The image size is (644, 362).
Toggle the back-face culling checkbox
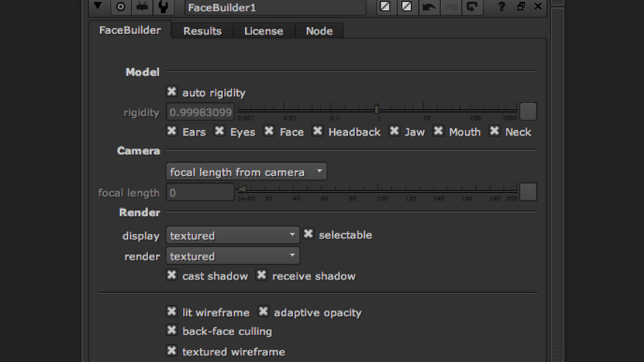pos(171,330)
